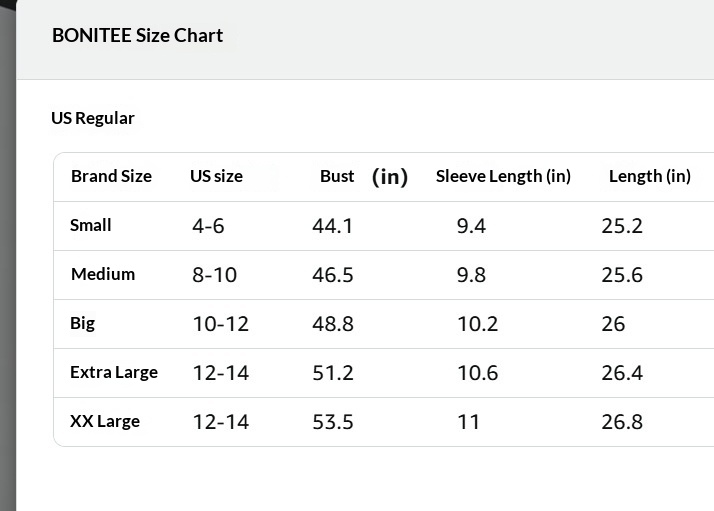Click the US size column header
This screenshot has height=511, width=714.
pyautogui.click(x=216, y=176)
